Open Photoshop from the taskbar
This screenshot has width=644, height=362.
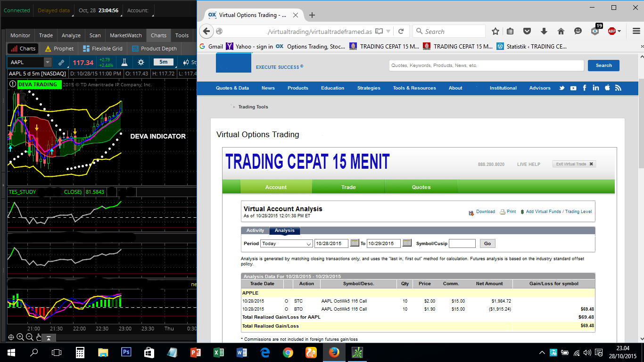click(126, 352)
